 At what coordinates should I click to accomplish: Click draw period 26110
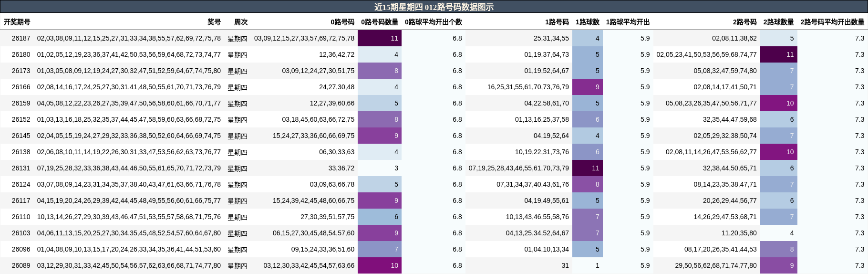[21, 217]
